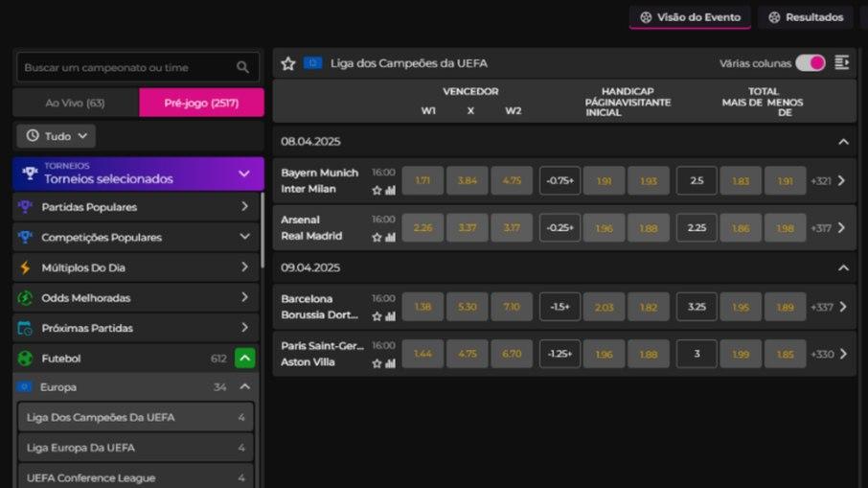Select under 3 total odds 1.85 for PSG
868x488 pixels.
pos(785,354)
